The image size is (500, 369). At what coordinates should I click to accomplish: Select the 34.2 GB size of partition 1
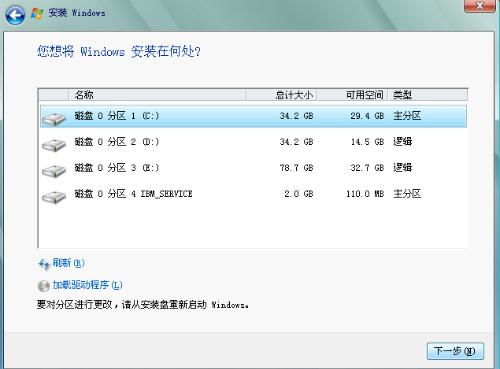click(296, 116)
